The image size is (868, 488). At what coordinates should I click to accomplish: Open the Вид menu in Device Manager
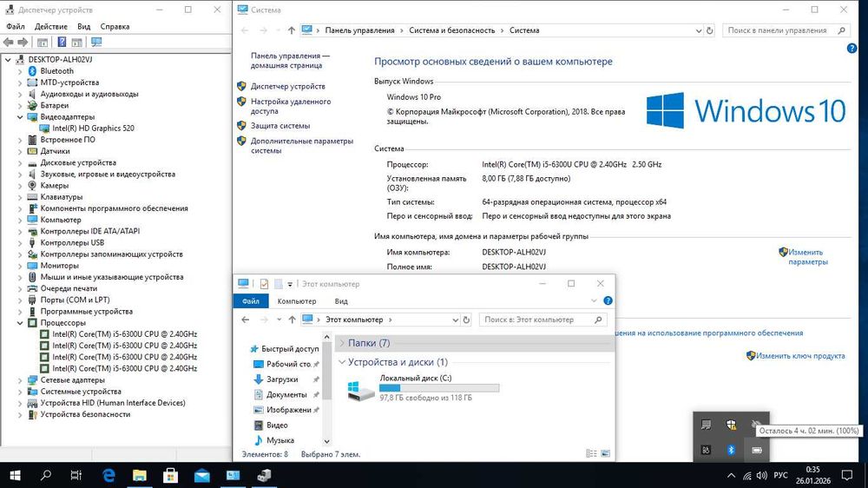click(83, 27)
